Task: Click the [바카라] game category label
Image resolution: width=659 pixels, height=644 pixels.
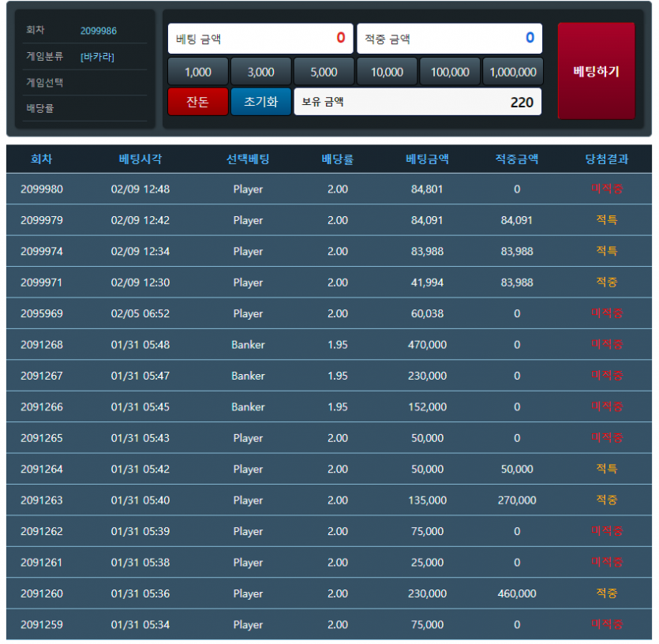Action: point(97,57)
